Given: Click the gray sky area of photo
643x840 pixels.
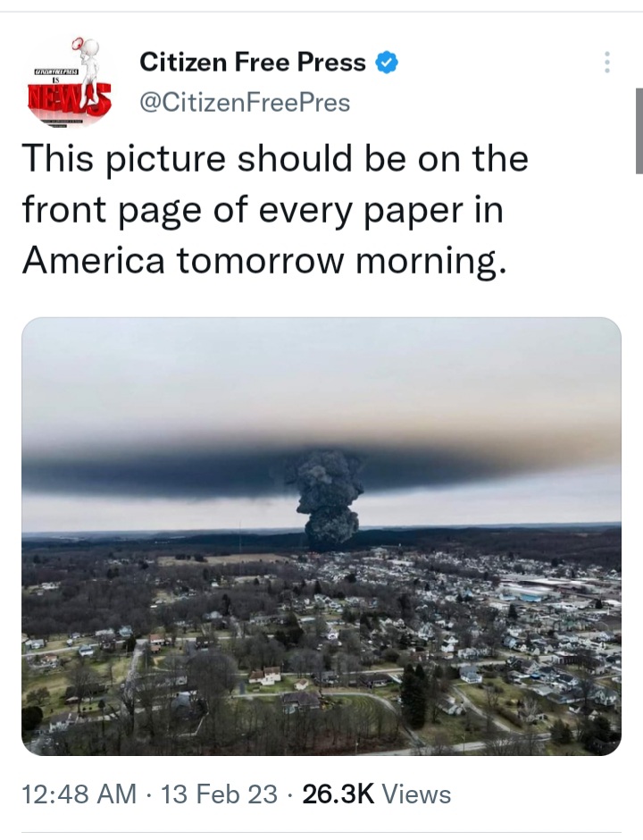Looking at the screenshot, I should [x=321, y=375].
